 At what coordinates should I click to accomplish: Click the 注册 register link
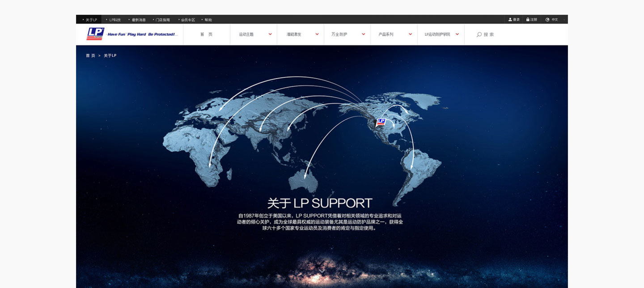coord(534,20)
